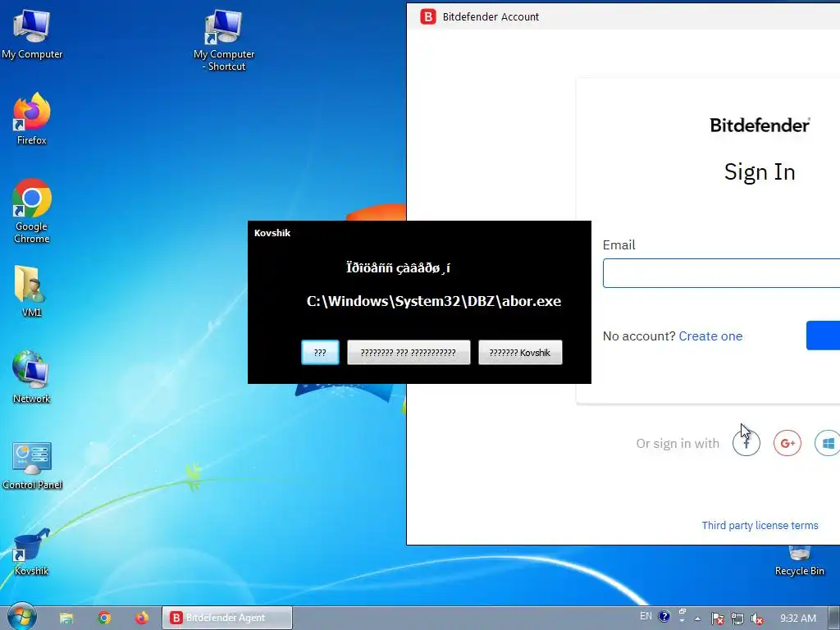Click the blue button beside Create one

point(823,336)
